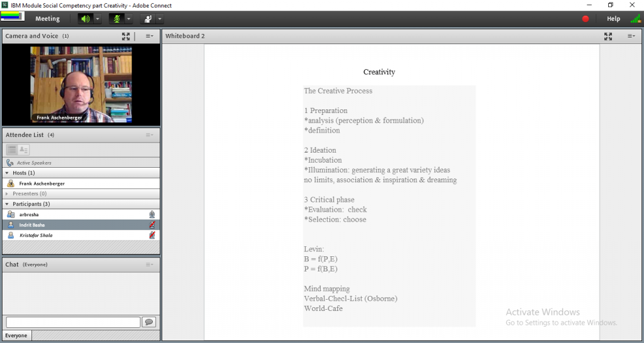
Task: Send the chat message with bubble button
Action: click(148, 322)
